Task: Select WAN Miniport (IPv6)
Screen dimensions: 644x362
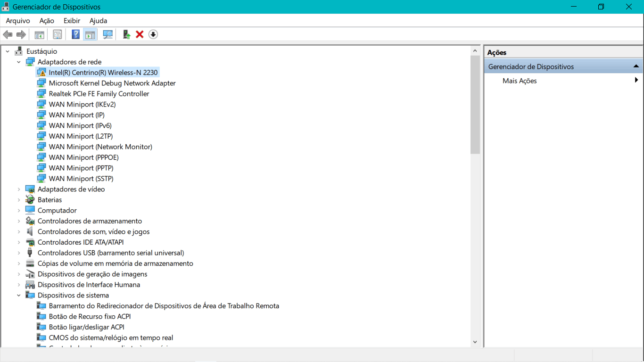Action: tap(80, 125)
